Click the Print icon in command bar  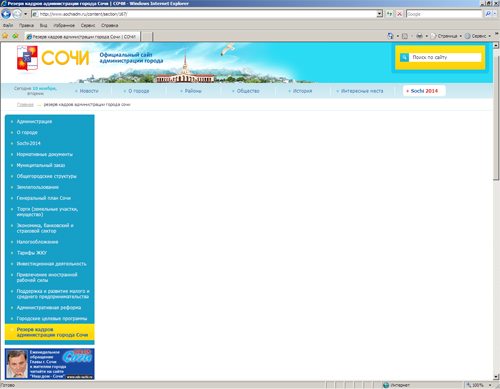coord(419,36)
